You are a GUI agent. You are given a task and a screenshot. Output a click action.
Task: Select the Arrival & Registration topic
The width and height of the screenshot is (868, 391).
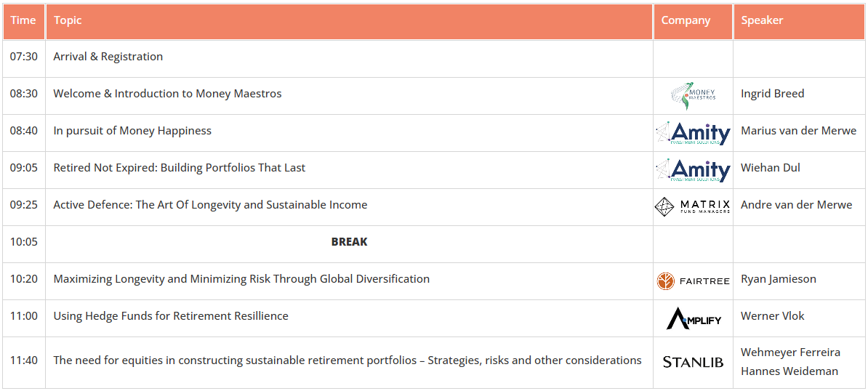[x=108, y=57]
